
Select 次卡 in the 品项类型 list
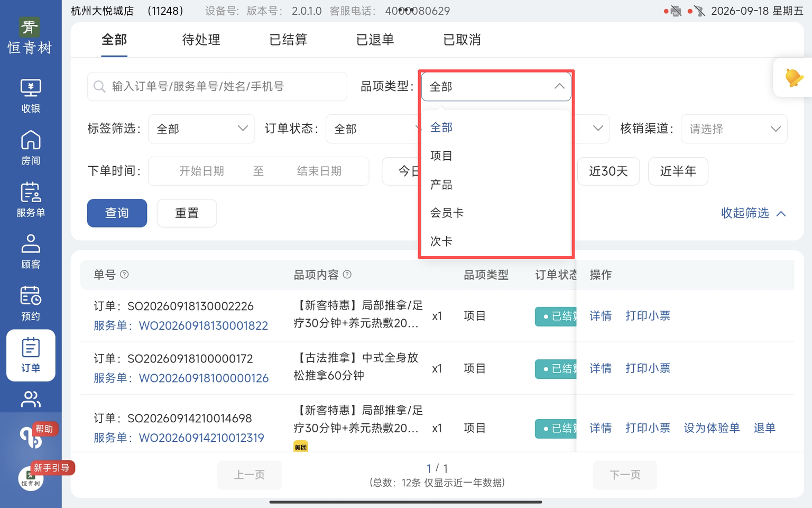(x=496, y=241)
